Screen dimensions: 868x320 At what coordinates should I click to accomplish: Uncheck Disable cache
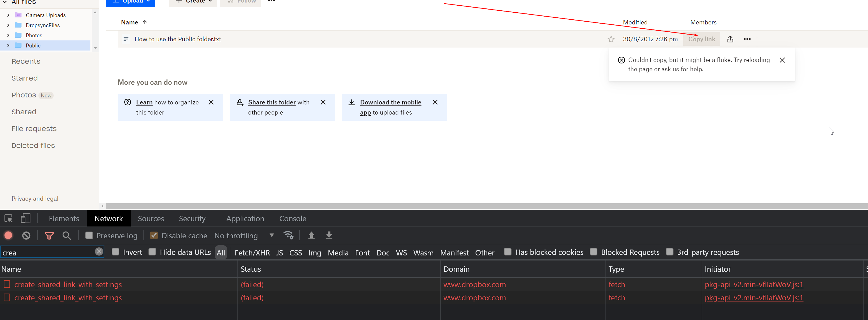pyautogui.click(x=154, y=236)
